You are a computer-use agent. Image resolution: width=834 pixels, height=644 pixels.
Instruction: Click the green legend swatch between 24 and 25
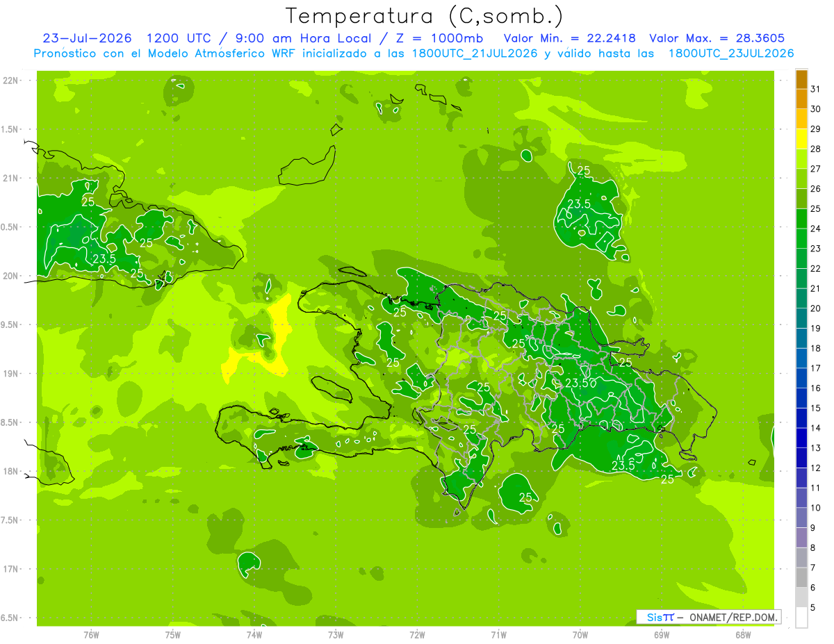pos(801,219)
